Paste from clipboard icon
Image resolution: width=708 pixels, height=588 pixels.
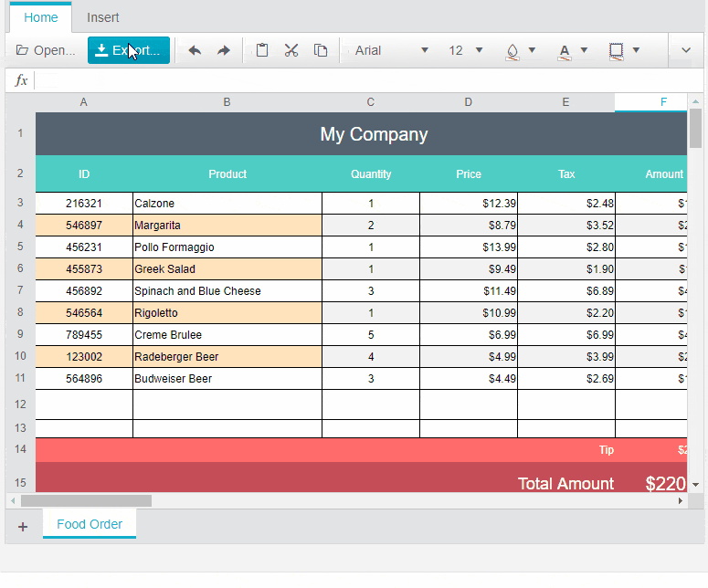[x=262, y=50]
